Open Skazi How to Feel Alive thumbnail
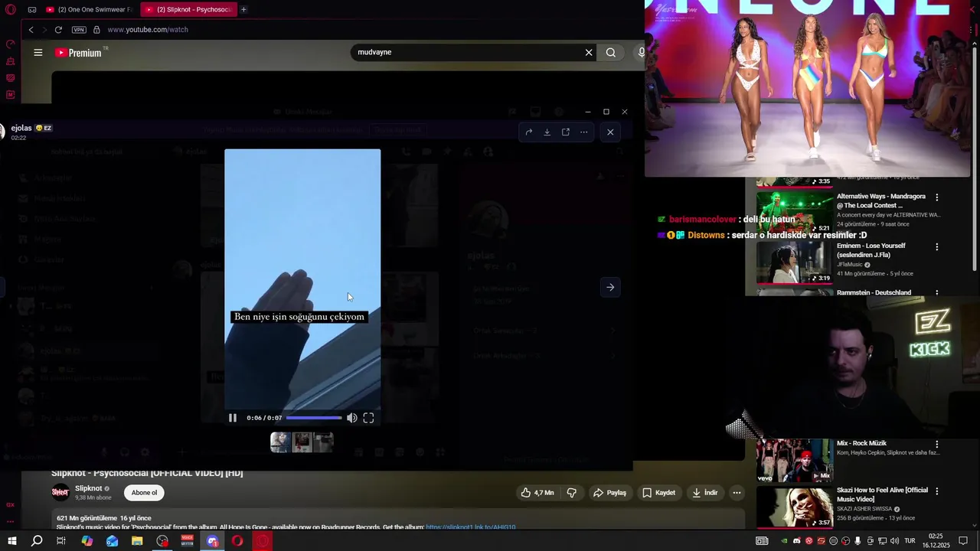 click(794, 507)
